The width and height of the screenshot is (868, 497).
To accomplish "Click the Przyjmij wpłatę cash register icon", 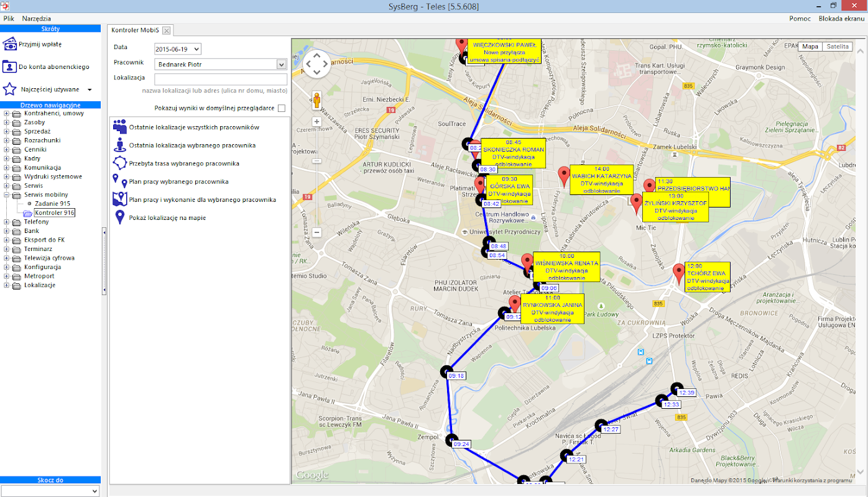I will (9, 44).
